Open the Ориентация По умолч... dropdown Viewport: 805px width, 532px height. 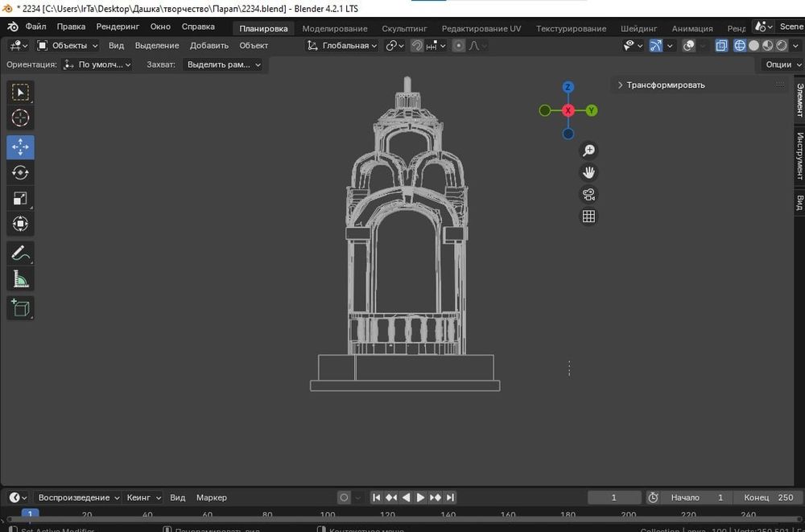97,64
